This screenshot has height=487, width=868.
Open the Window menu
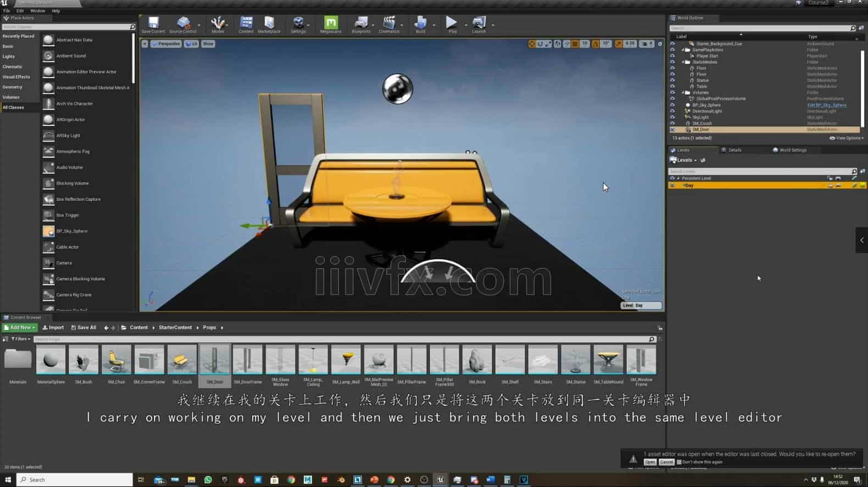(37, 11)
